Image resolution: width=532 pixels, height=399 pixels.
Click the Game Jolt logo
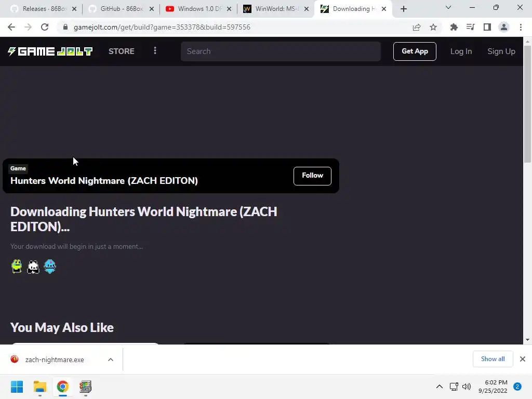pyautogui.click(x=50, y=51)
